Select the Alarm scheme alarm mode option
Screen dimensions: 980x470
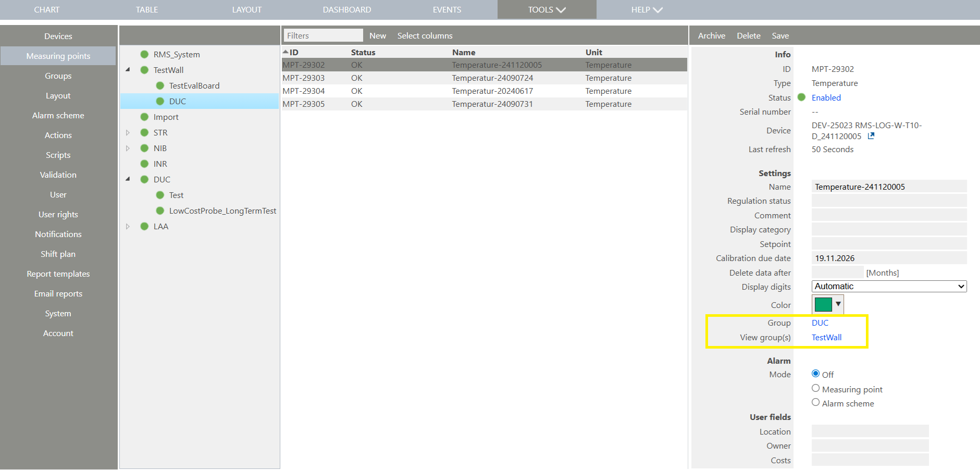(x=815, y=402)
